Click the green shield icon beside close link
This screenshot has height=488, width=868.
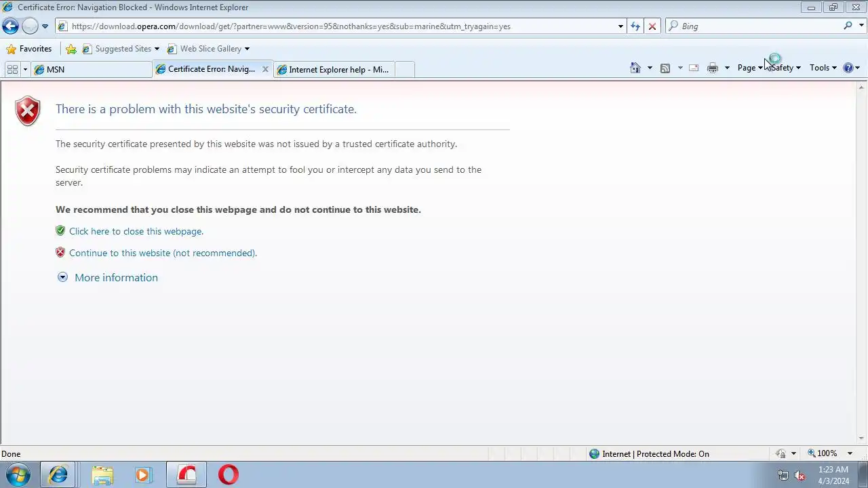pyautogui.click(x=60, y=230)
